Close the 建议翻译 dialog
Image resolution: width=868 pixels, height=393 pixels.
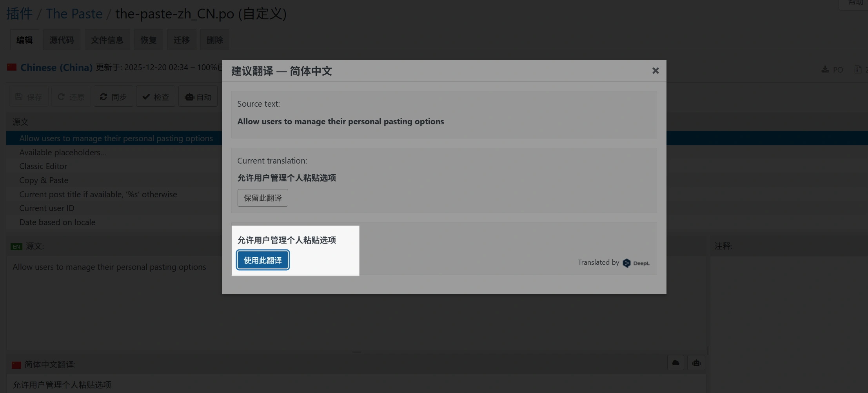(x=655, y=71)
